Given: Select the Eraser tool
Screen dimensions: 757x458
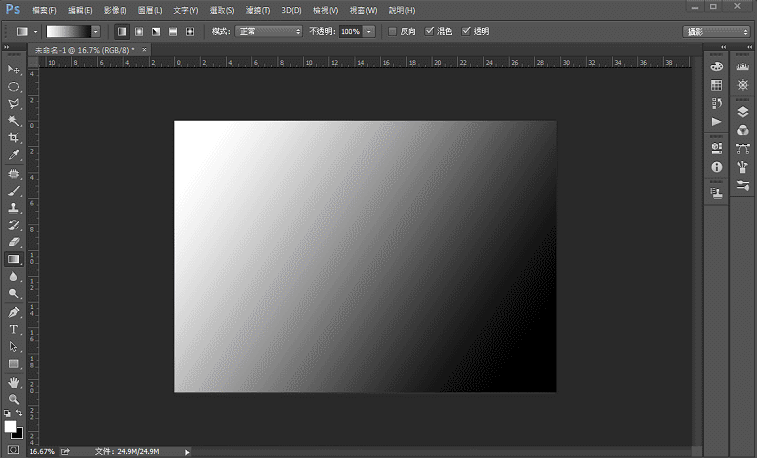Looking at the screenshot, I should (x=14, y=242).
